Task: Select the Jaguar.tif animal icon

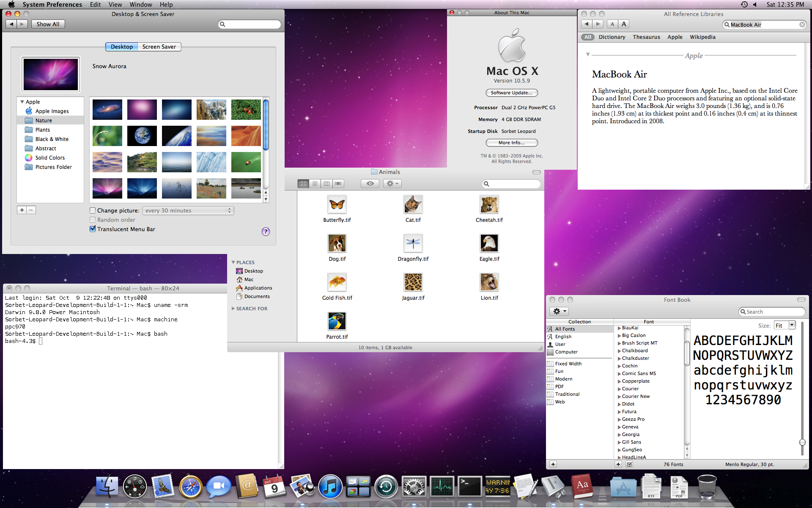Action: pos(412,282)
